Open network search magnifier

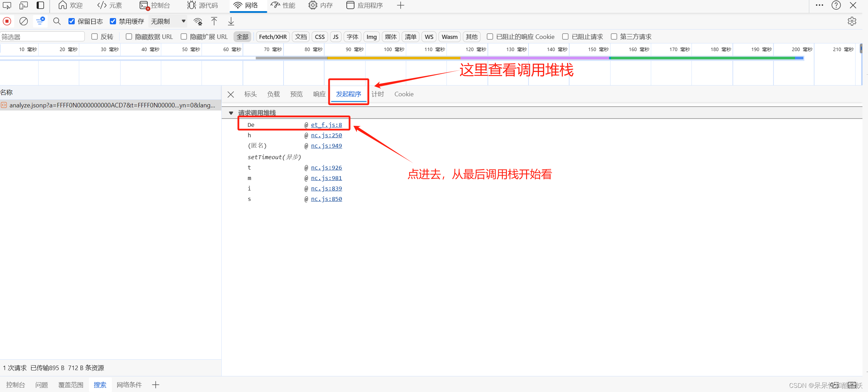[57, 21]
